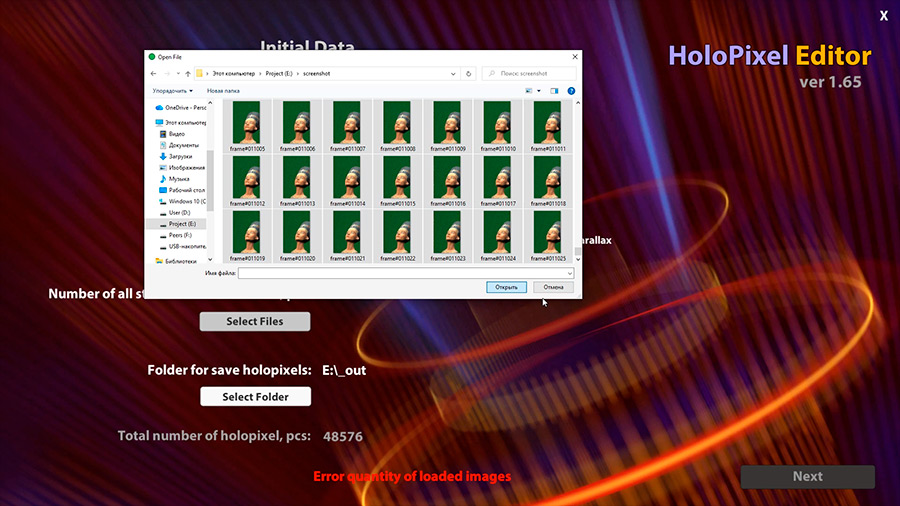
Task: Expand the address bar history dropdown
Action: point(456,73)
